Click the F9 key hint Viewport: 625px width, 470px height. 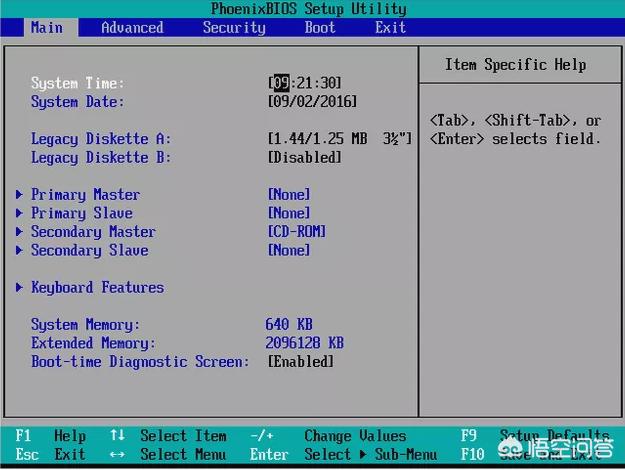pyautogui.click(x=469, y=436)
